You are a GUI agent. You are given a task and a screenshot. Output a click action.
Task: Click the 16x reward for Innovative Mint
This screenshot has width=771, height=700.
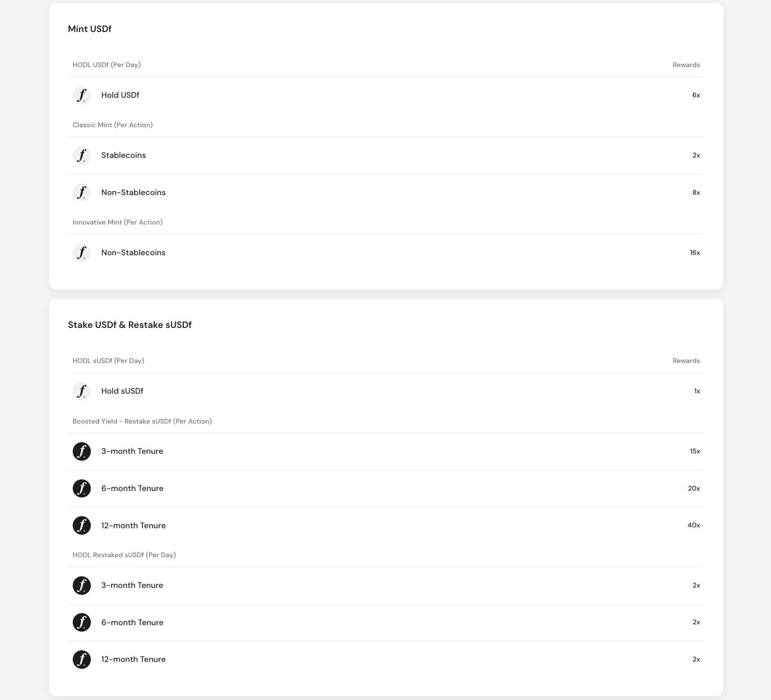[695, 253]
